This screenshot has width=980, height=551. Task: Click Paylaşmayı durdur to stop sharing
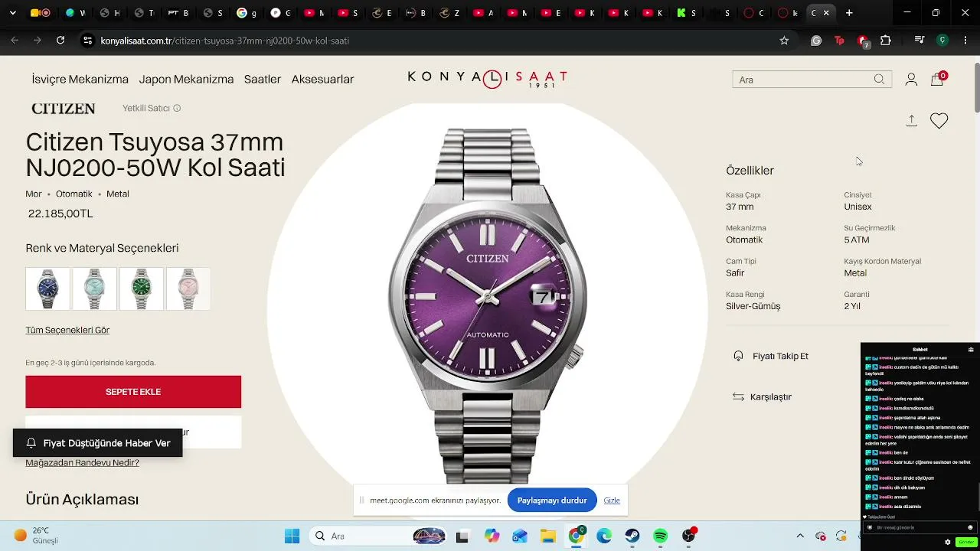[552, 500]
